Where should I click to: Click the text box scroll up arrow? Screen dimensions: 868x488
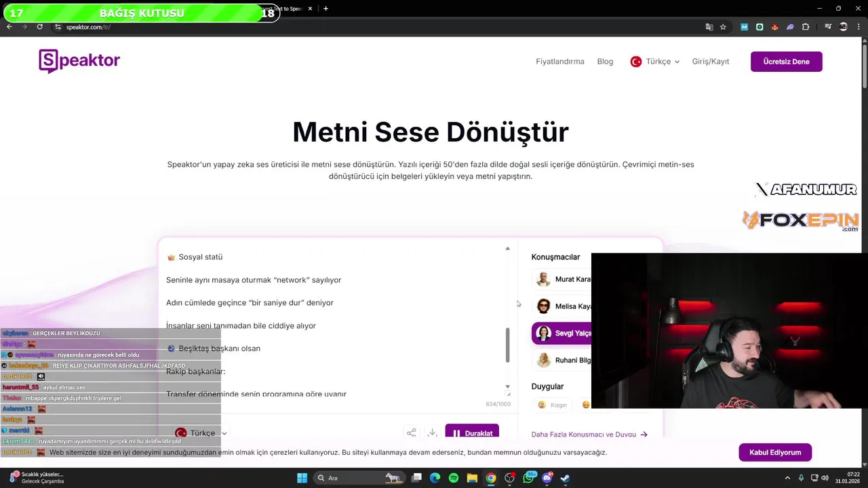tap(507, 249)
